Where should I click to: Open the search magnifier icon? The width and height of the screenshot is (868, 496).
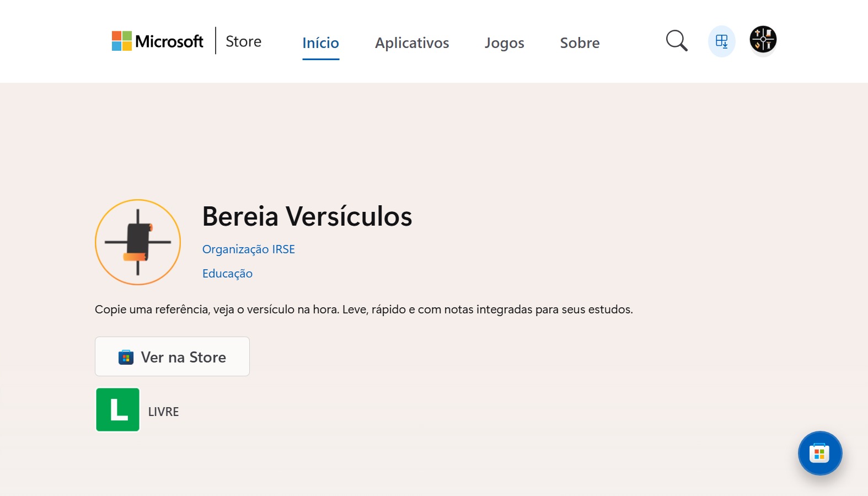[676, 41]
